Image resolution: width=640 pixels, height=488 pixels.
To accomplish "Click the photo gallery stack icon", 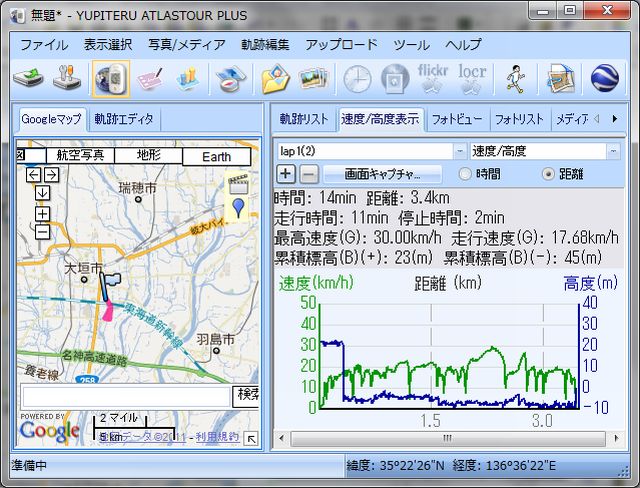I will (x=313, y=78).
